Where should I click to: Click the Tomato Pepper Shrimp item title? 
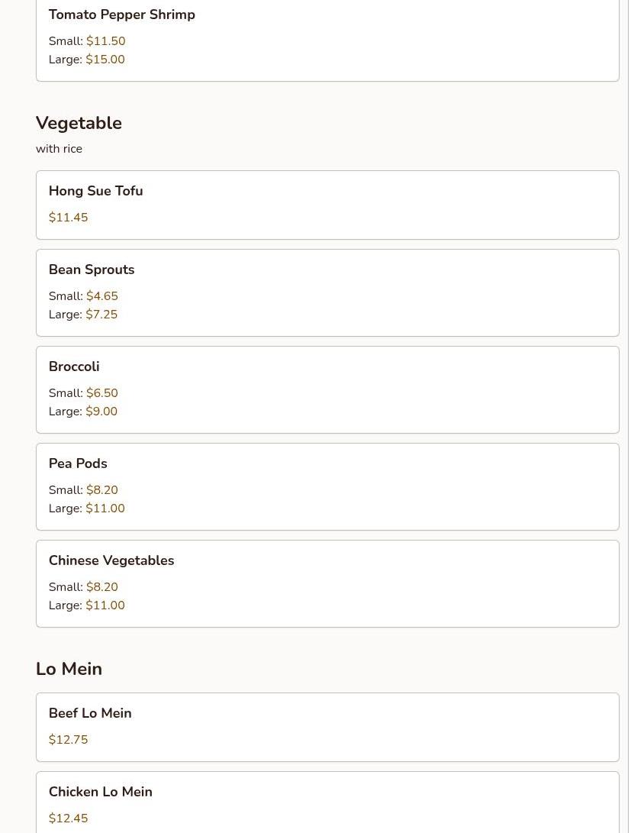121,15
